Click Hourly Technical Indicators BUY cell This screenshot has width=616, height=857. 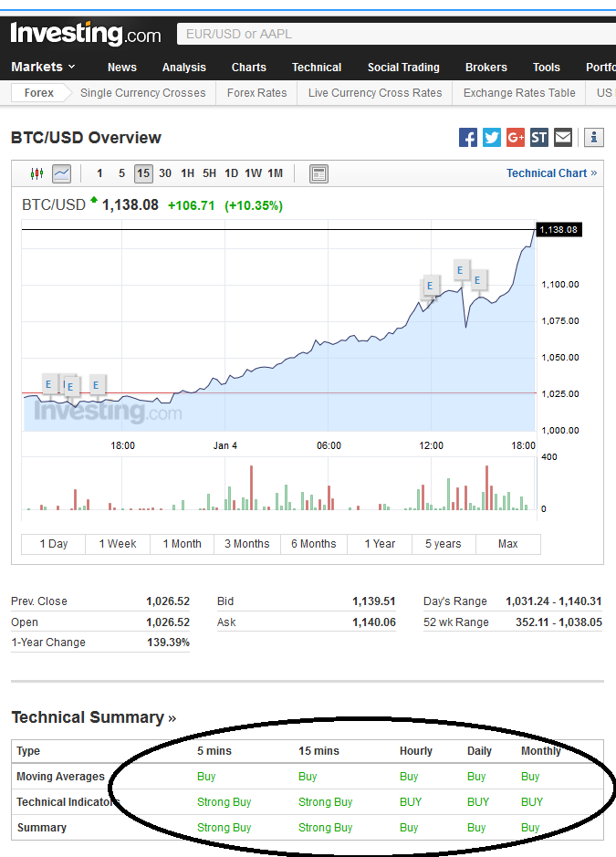[x=411, y=802]
